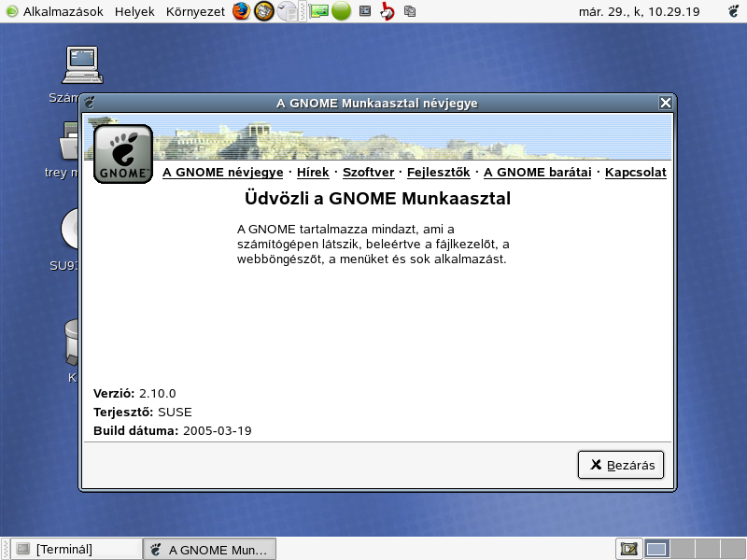This screenshot has width=747, height=560.
Task: Switch to the fourth workspace
Action: [733, 549]
